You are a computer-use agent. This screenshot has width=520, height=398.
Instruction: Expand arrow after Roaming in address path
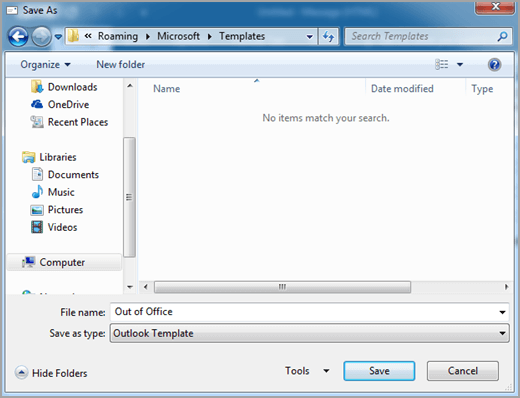click(x=148, y=36)
